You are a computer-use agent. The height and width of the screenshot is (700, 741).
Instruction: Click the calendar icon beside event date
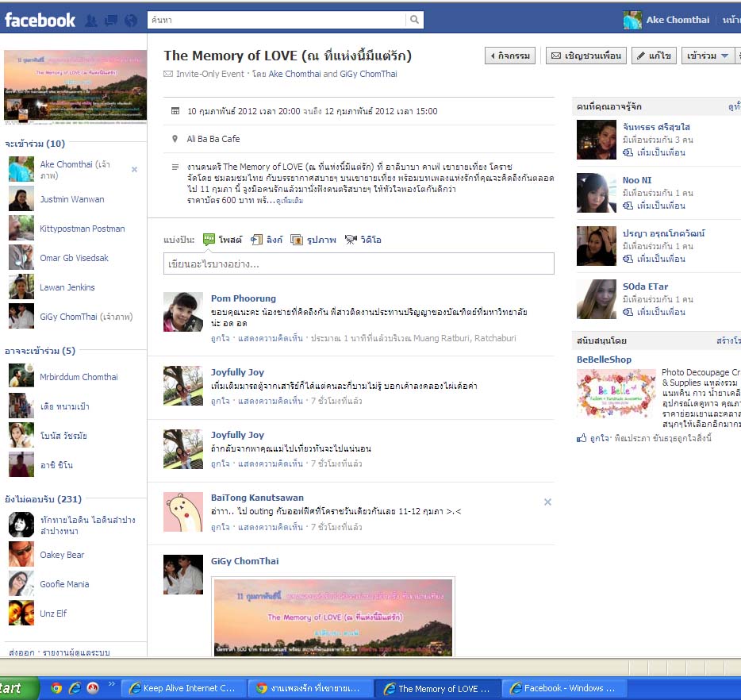[x=175, y=111]
